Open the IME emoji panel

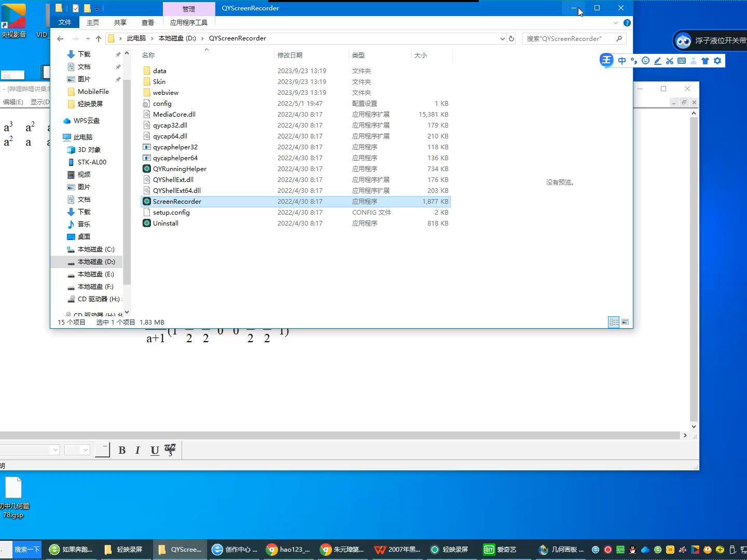645,61
